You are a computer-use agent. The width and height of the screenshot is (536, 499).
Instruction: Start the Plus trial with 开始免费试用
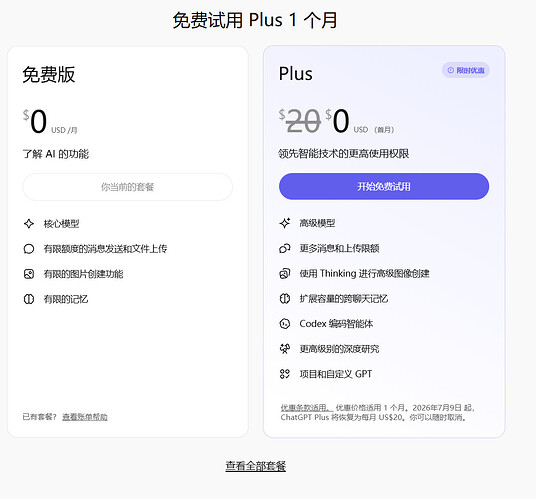[x=384, y=187]
